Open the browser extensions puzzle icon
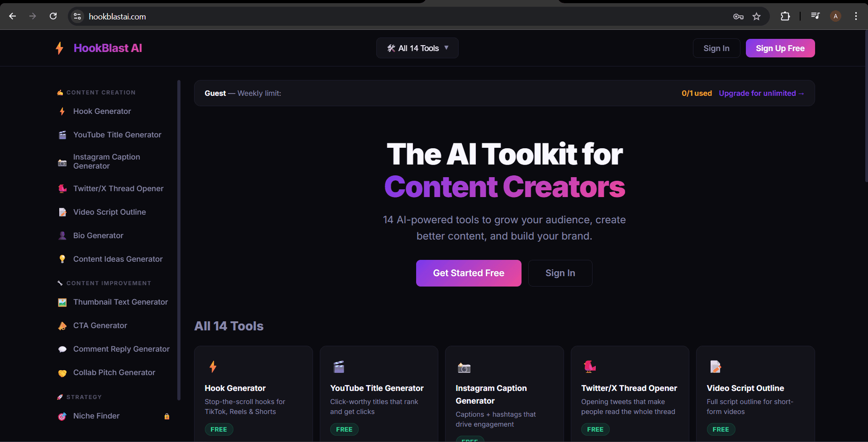The width and height of the screenshot is (868, 442). [x=785, y=16]
